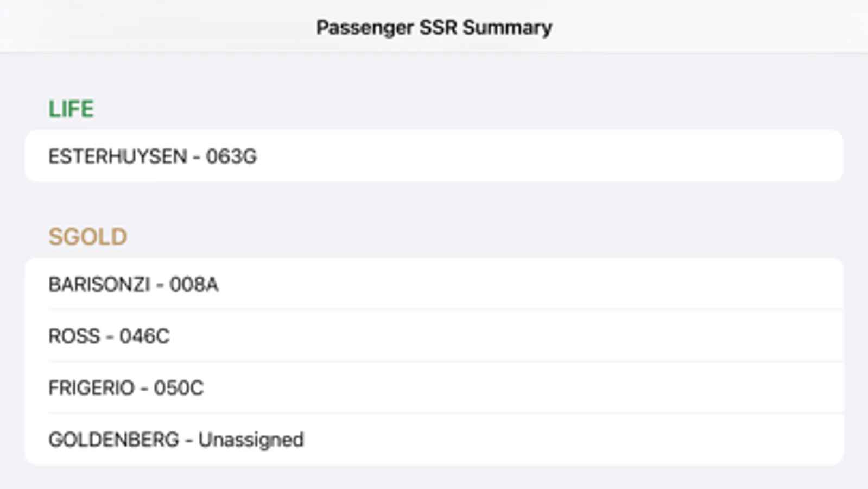Tap the BARISONZI surname text

click(99, 284)
